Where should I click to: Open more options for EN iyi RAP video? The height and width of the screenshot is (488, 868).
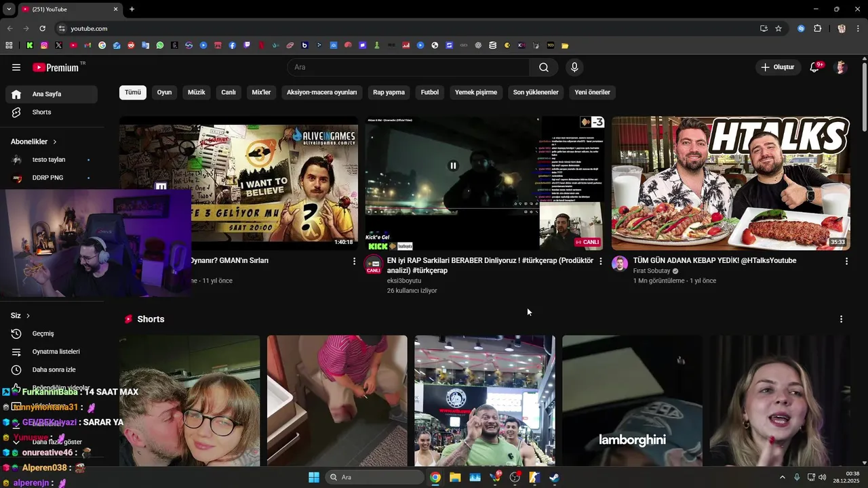pyautogui.click(x=600, y=261)
